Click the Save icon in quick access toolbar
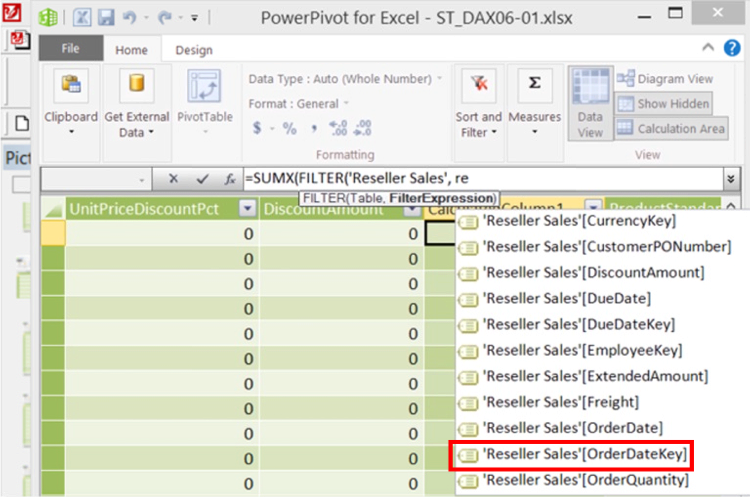 click(x=106, y=18)
